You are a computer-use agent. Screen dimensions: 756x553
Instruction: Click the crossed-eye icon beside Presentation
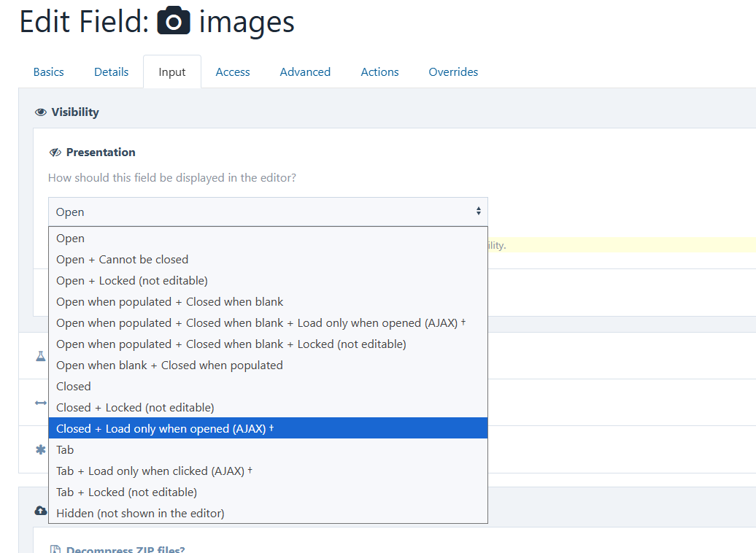coord(55,152)
